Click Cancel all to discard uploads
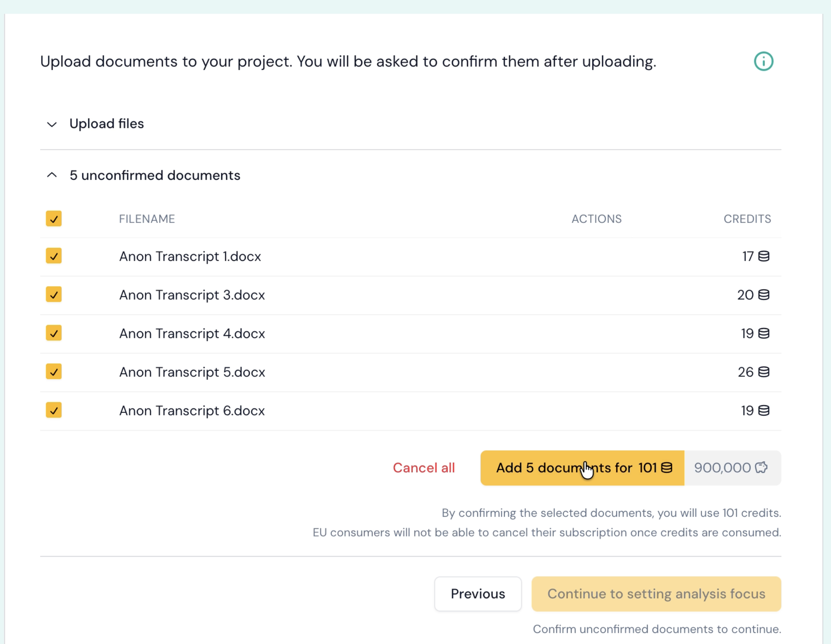 [423, 468]
